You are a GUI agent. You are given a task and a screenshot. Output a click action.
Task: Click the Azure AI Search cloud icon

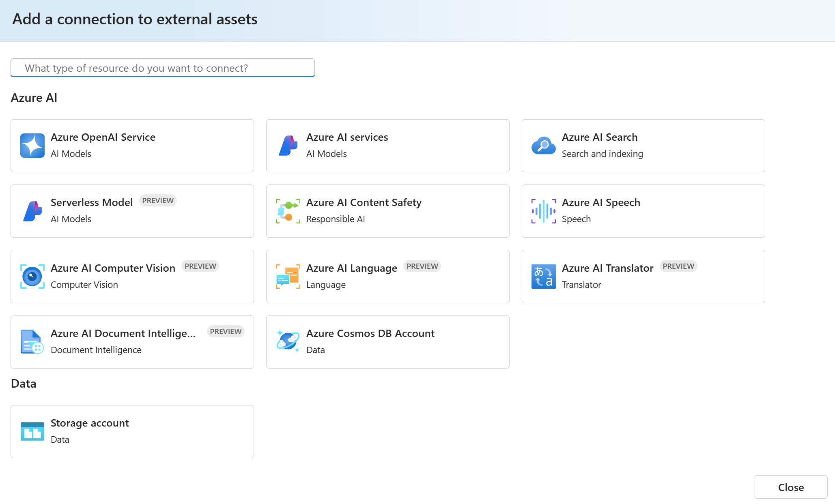[x=543, y=146]
